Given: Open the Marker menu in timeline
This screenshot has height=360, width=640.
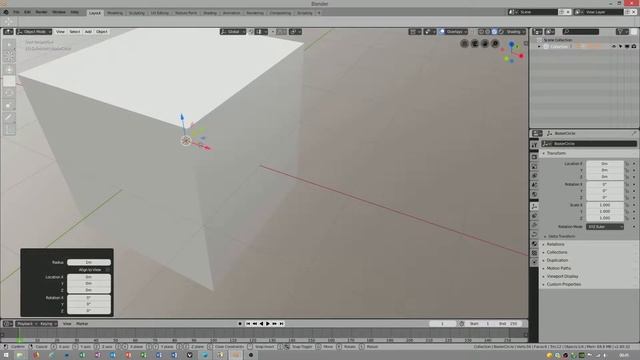Looking at the screenshot, I should 82,324.
